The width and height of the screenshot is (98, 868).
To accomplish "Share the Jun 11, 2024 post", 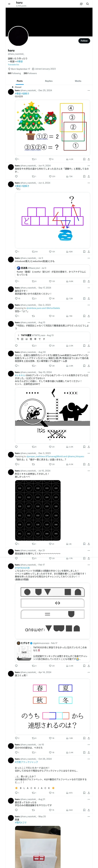I will click(x=89, y=176).
